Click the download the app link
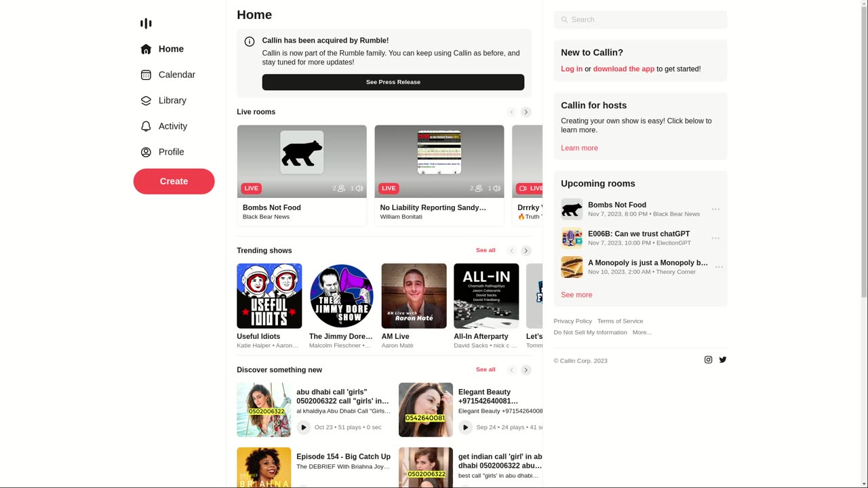 [x=624, y=69]
